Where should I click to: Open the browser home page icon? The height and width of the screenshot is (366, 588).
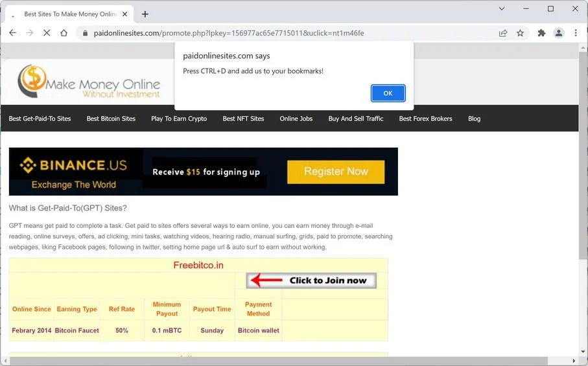(64, 33)
